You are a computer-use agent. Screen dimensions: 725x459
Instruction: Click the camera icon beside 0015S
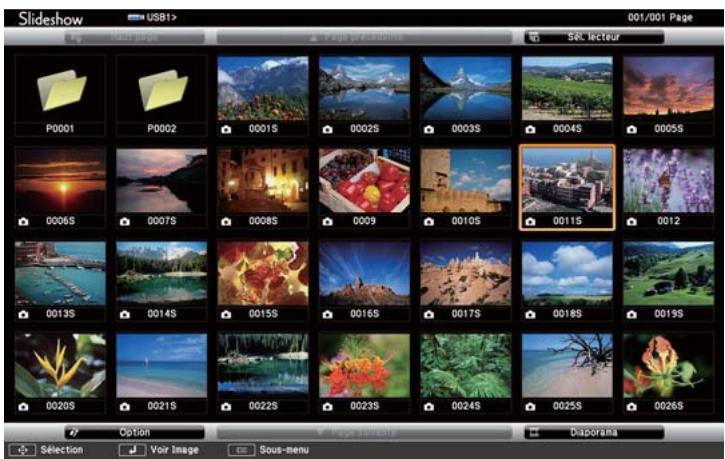tap(226, 314)
